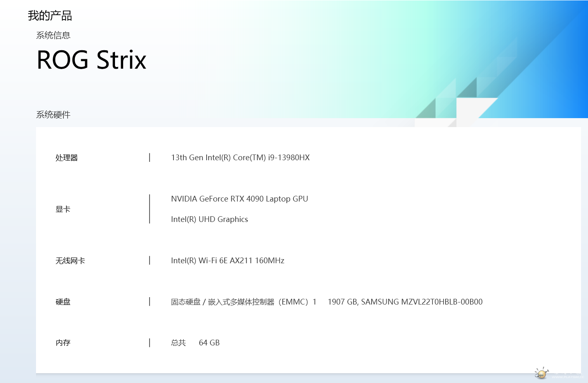Viewport: 588px width, 383px height.
Task: Select the 硬盘 row label
Action: tap(63, 302)
